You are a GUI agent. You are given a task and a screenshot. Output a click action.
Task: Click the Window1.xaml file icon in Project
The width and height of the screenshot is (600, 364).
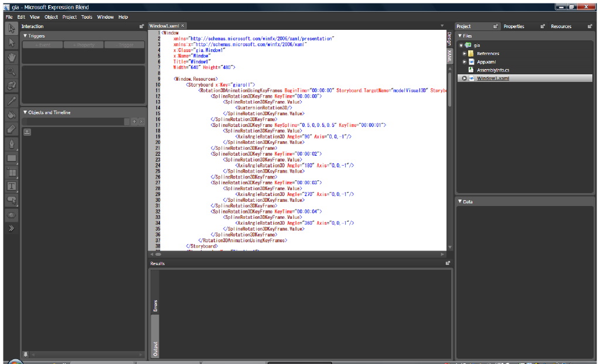472,78
